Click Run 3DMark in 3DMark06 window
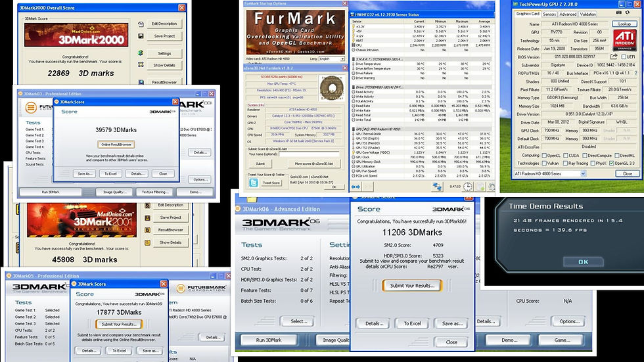Viewport: 644px width, 362px height. [269, 340]
